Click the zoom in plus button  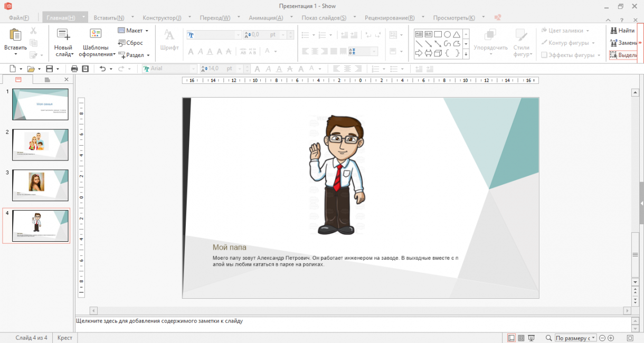(x=611, y=338)
